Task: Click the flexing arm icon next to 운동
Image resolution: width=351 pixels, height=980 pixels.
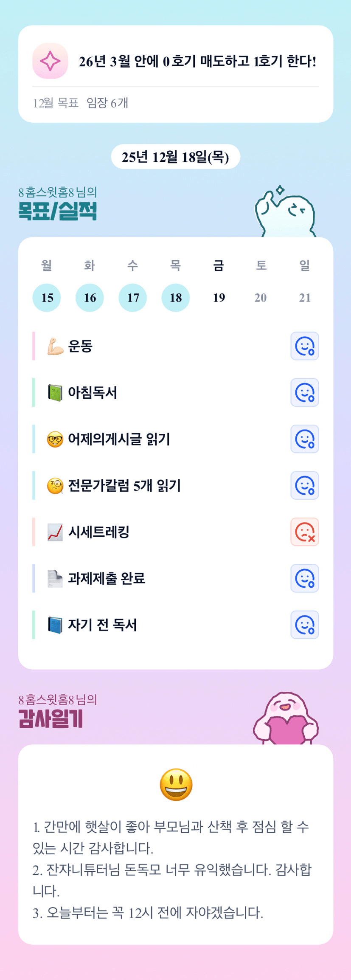Action: (55, 346)
